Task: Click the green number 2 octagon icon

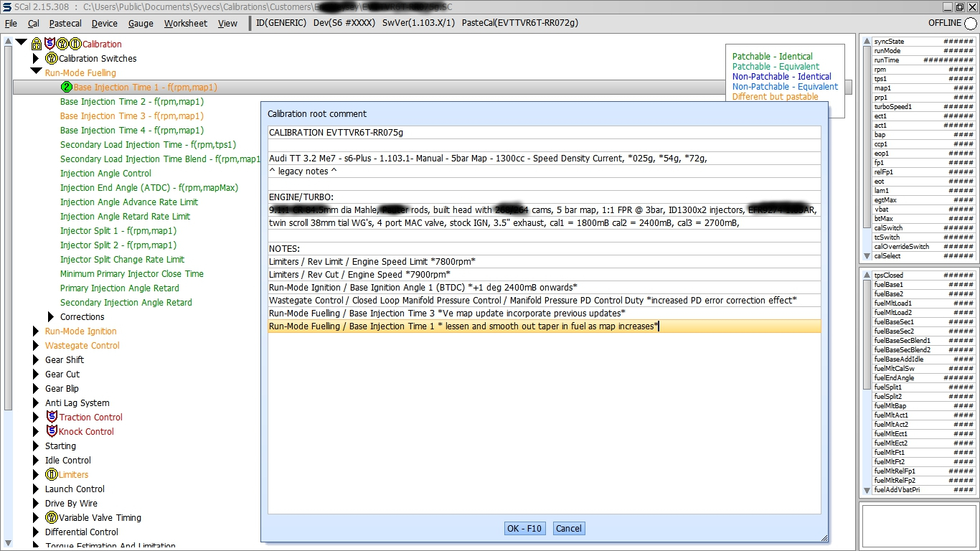Action: pyautogui.click(x=67, y=88)
